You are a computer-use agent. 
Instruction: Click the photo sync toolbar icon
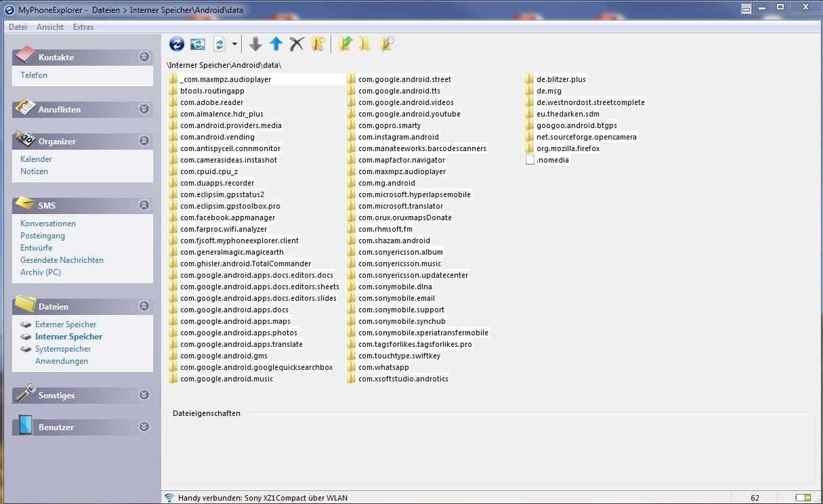click(198, 44)
